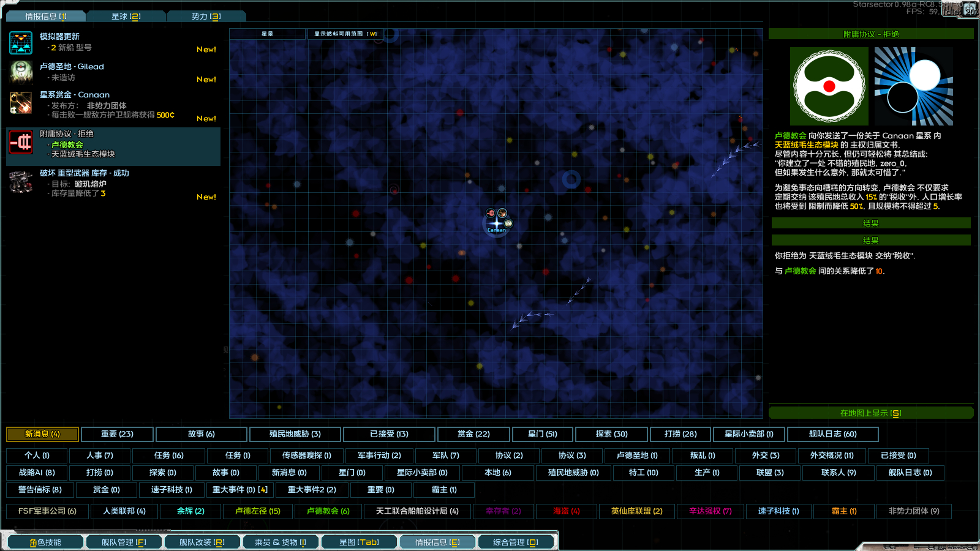Toggle the 探索 (30) filter

tap(611, 434)
